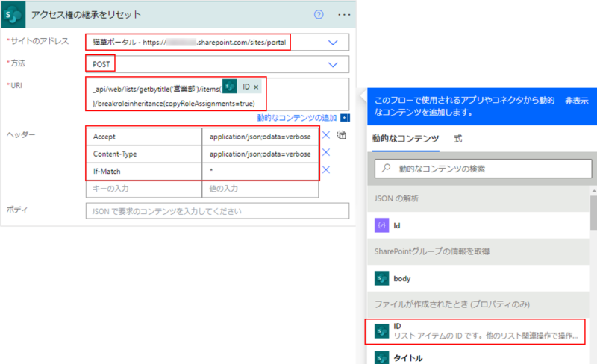
Task: Expand the サイトのアドレス dropdown
Action: pos(333,43)
